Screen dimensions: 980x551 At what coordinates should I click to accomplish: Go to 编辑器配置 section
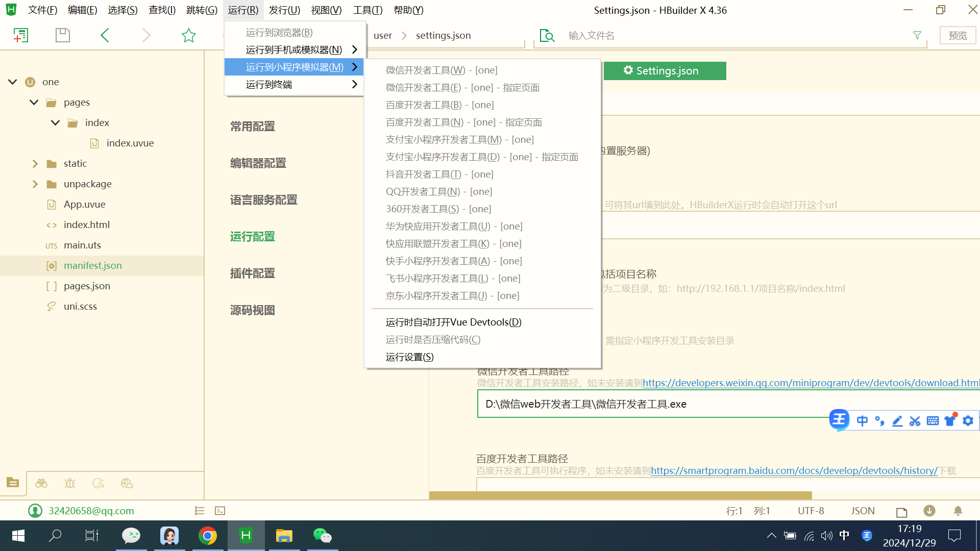pyautogui.click(x=258, y=163)
